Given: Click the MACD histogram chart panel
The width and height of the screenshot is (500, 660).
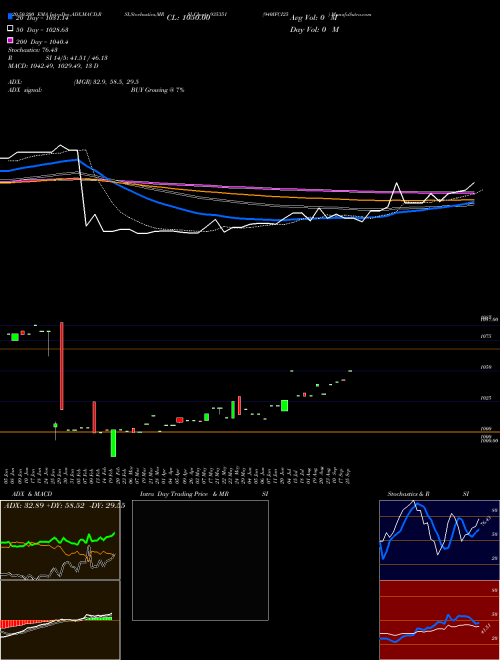Looking at the screenshot, I should click(x=60, y=620).
